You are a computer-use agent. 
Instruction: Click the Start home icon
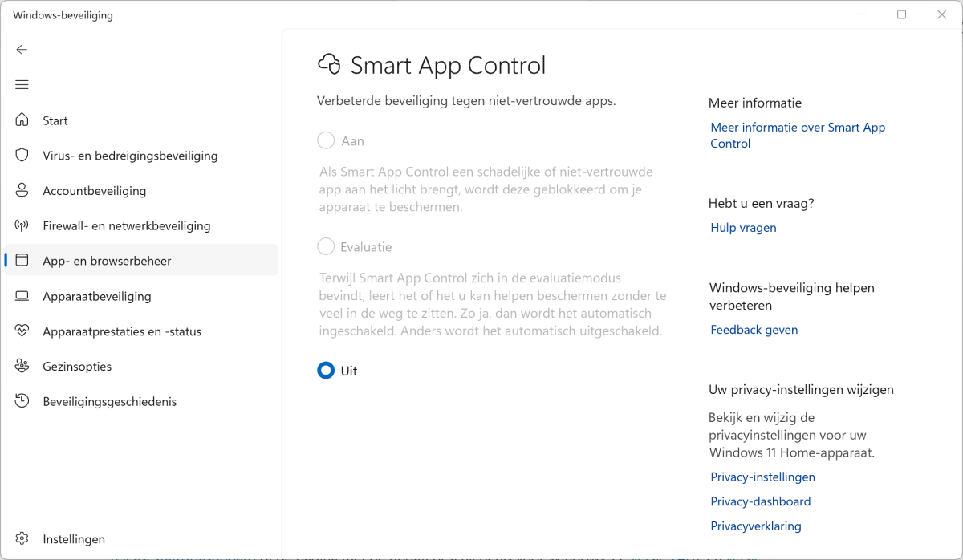(22, 120)
